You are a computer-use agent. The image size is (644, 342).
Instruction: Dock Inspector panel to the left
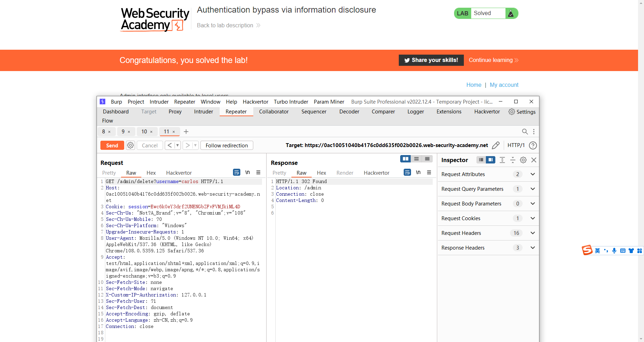[x=481, y=160]
